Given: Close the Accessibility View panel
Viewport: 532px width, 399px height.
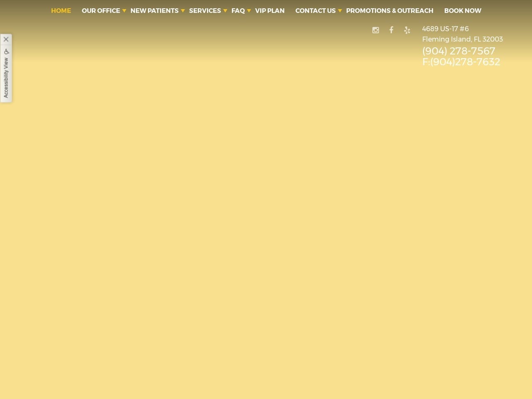Looking at the screenshot, I should pyautogui.click(x=6, y=39).
